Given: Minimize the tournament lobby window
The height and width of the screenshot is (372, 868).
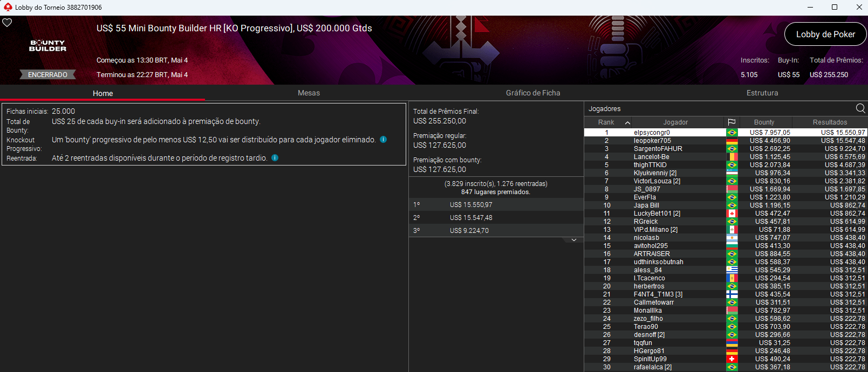Looking at the screenshot, I should click(810, 7).
